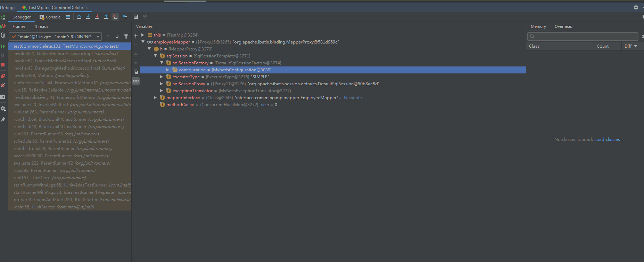Select the main:58 JUnitStarter frame

[x=69, y=207]
